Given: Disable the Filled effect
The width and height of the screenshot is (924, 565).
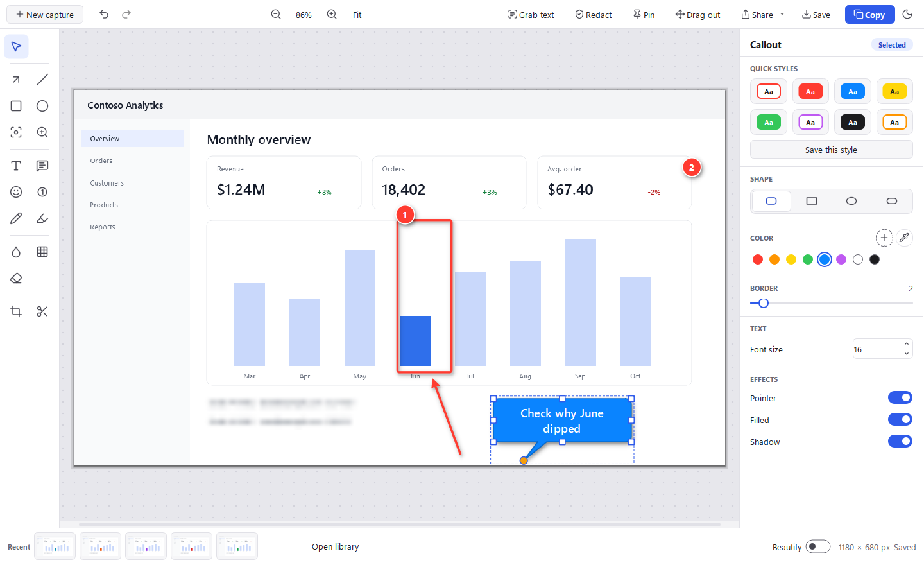Looking at the screenshot, I should (900, 420).
